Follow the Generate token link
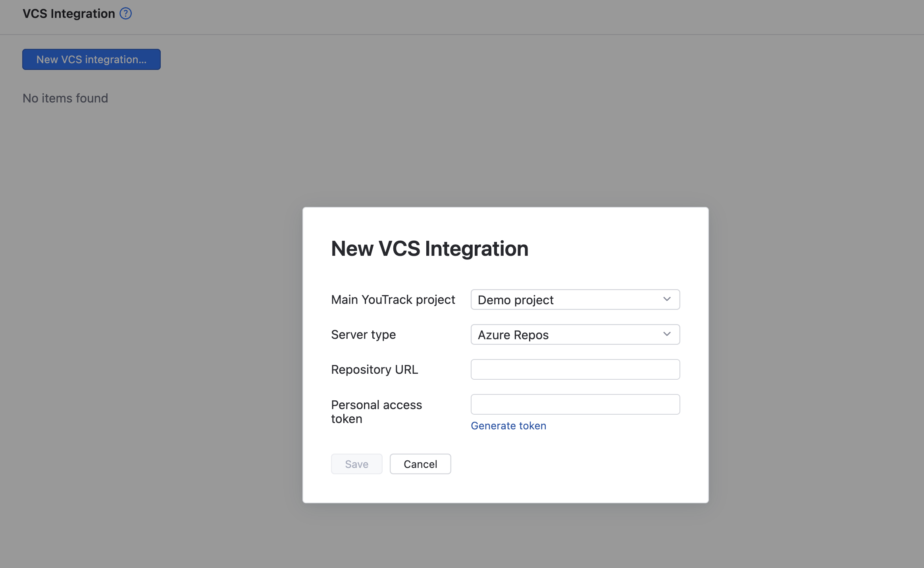Screen dimensions: 924x568 coord(508,426)
